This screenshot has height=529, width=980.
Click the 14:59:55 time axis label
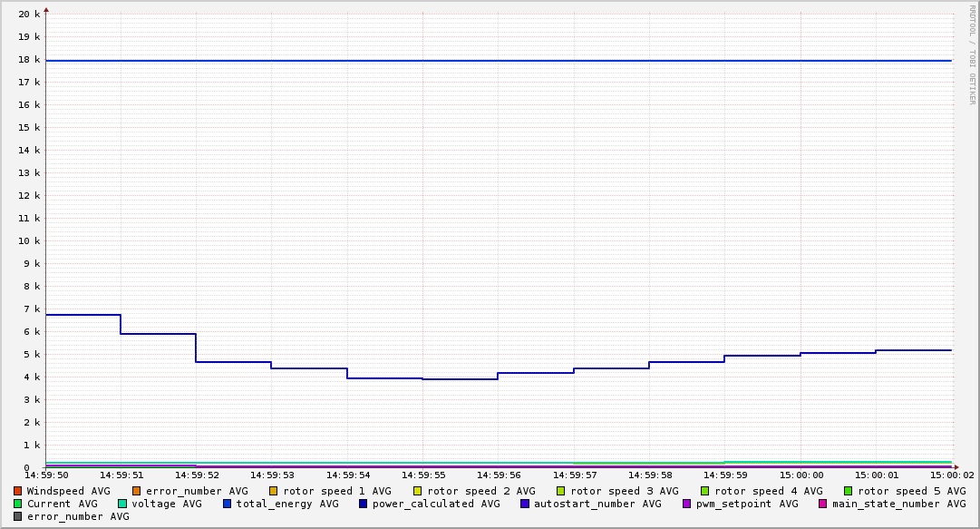pyautogui.click(x=423, y=475)
